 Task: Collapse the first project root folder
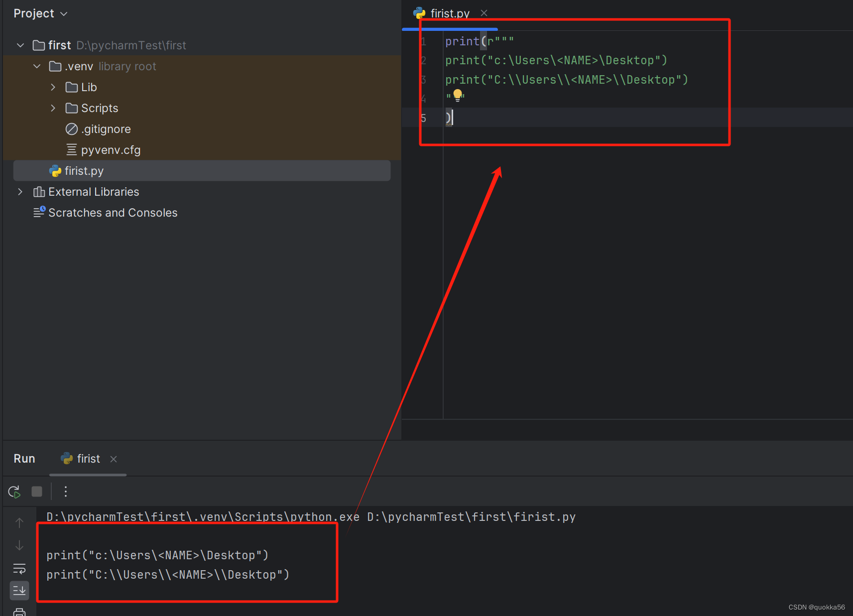pyautogui.click(x=20, y=45)
